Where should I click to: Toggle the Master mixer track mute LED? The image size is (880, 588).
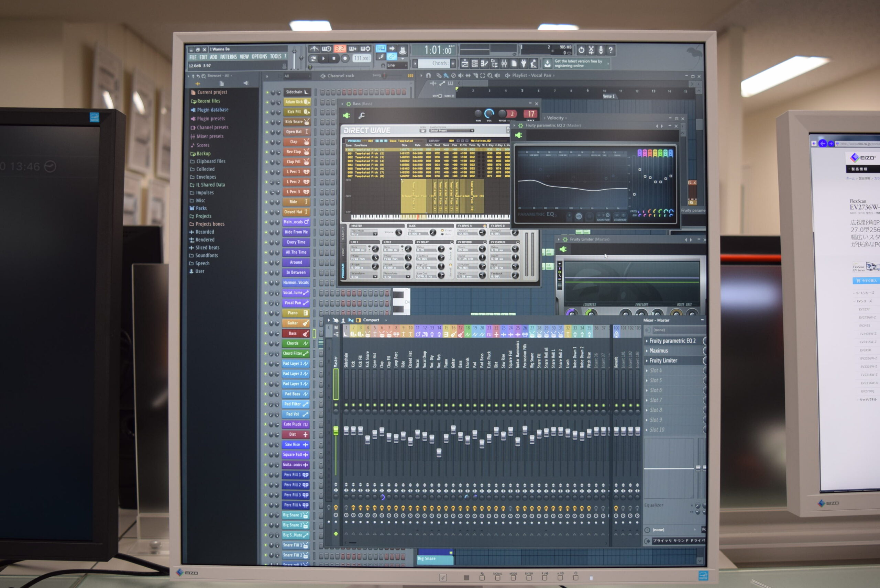tap(336, 405)
